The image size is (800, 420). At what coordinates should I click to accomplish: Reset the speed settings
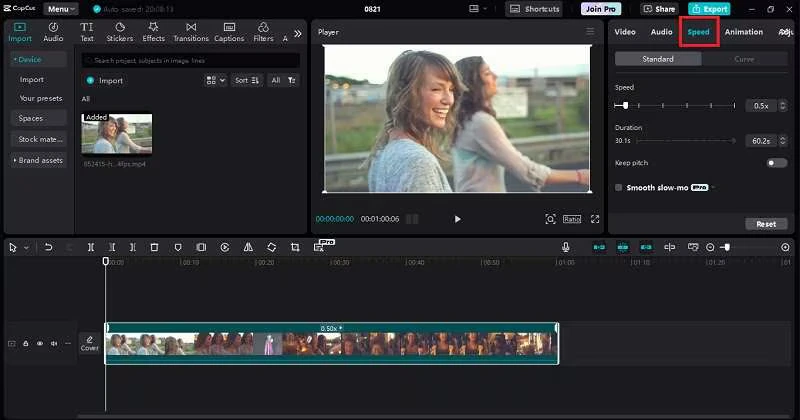[766, 224]
